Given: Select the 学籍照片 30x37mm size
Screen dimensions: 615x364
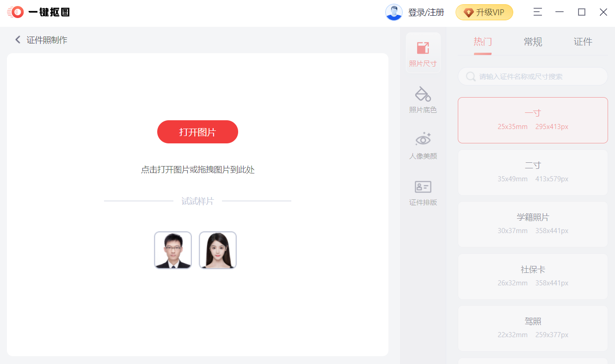Looking at the screenshot, I should (533, 224).
